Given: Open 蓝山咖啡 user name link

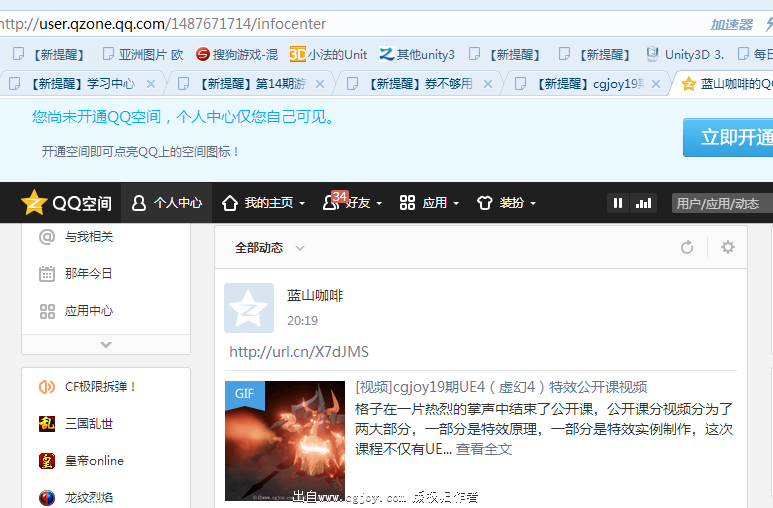Looking at the screenshot, I should [x=315, y=295].
